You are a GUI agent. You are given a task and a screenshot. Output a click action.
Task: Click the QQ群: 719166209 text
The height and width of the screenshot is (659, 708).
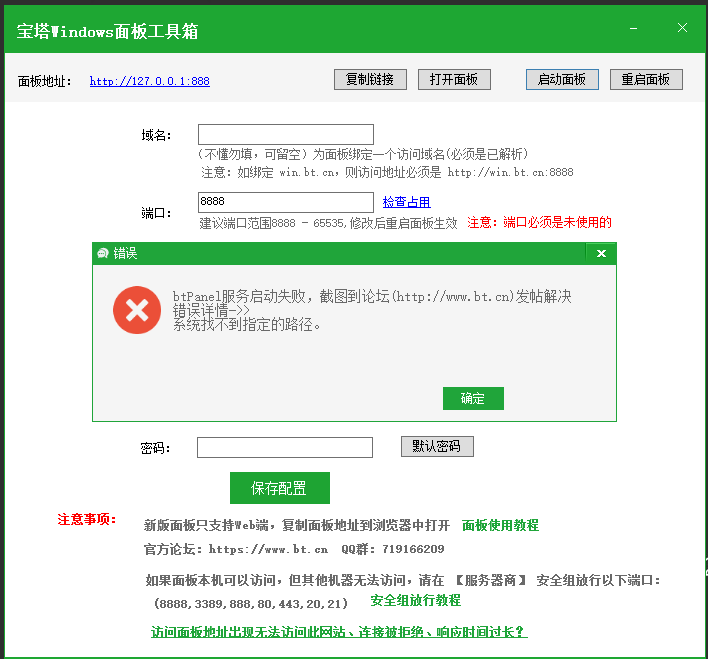coord(392,549)
